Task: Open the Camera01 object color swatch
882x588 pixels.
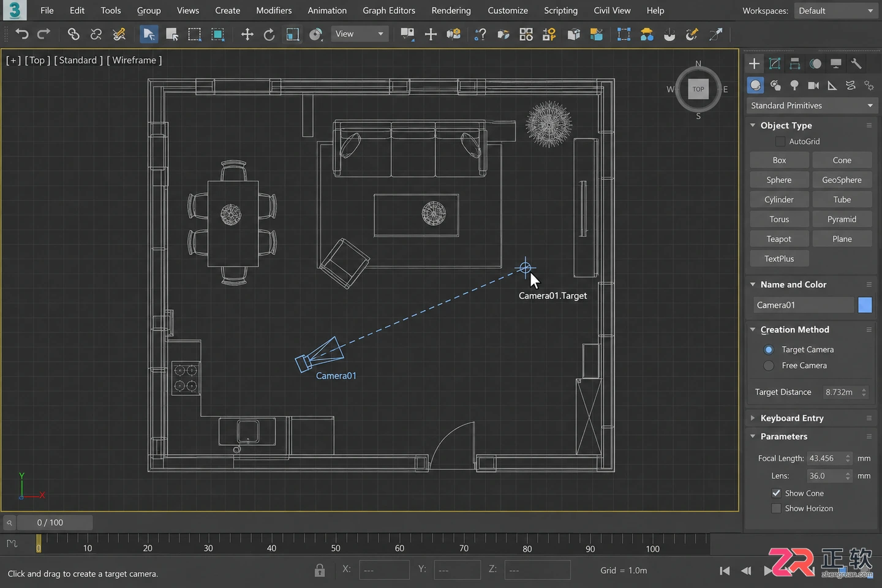Action: [x=865, y=305]
